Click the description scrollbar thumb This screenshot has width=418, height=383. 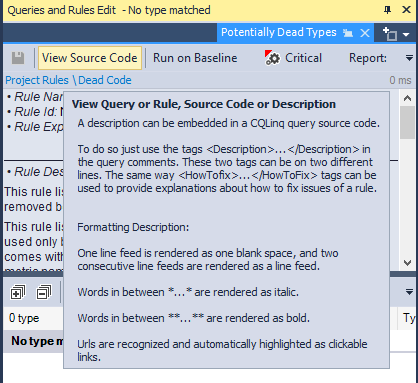point(407,122)
